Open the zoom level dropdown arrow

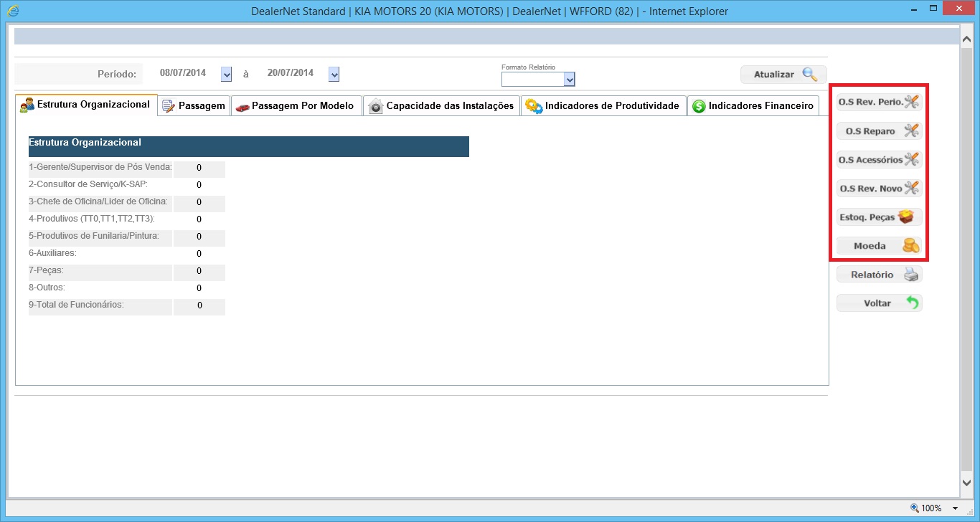955,508
